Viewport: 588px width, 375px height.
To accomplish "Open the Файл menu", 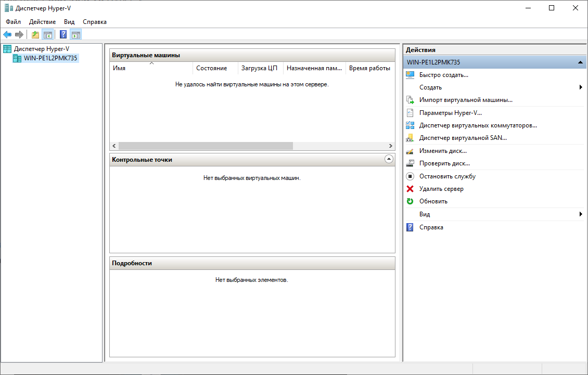I will pyautogui.click(x=13, y=22).
